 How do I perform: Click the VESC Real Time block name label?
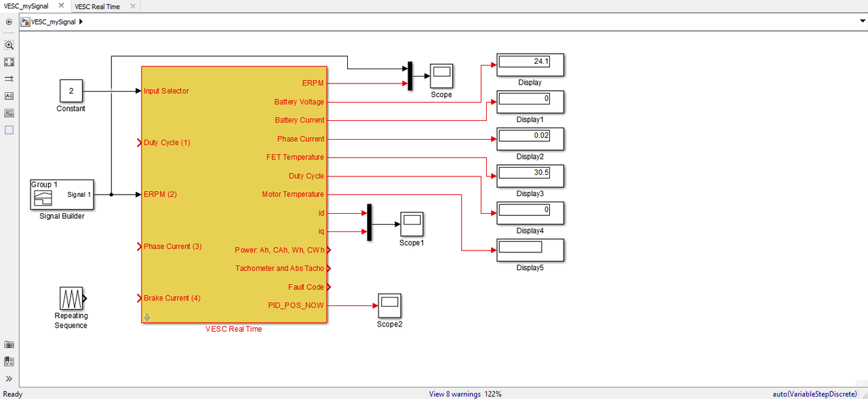(234, 329)
